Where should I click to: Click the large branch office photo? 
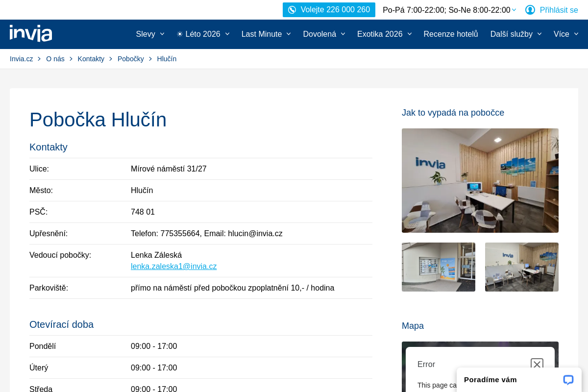pyautogui.click(x=480, y=180)
